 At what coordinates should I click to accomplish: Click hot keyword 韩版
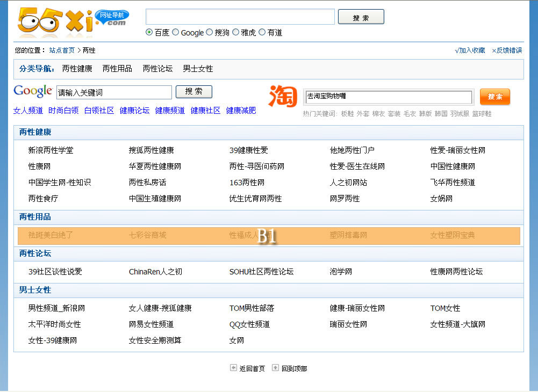(x=425, y=113)
